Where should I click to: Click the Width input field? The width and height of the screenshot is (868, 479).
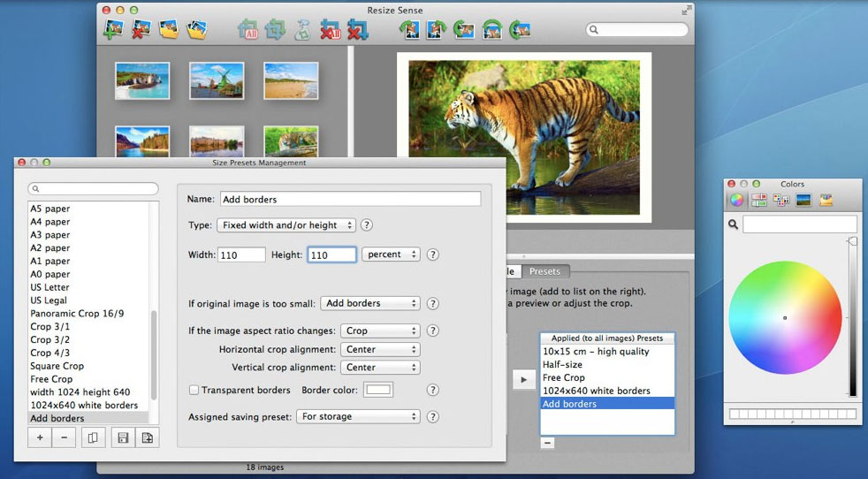[x=241, y=255]
